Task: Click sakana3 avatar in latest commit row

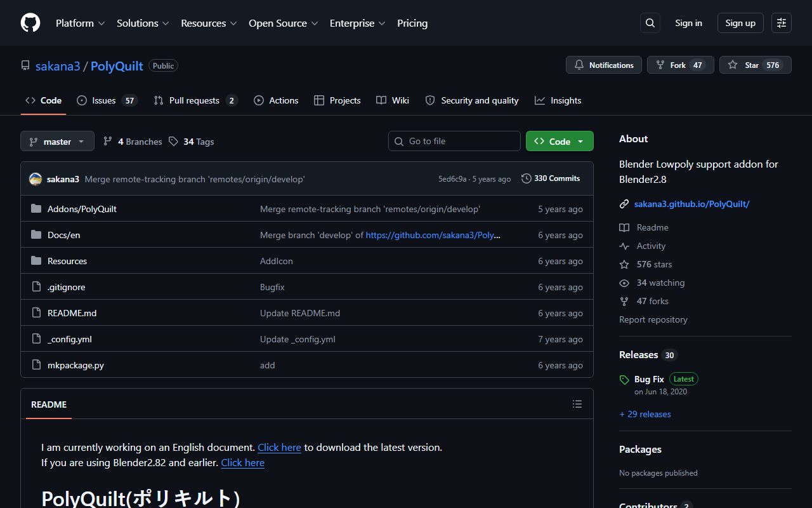Action: pos(36,179)
